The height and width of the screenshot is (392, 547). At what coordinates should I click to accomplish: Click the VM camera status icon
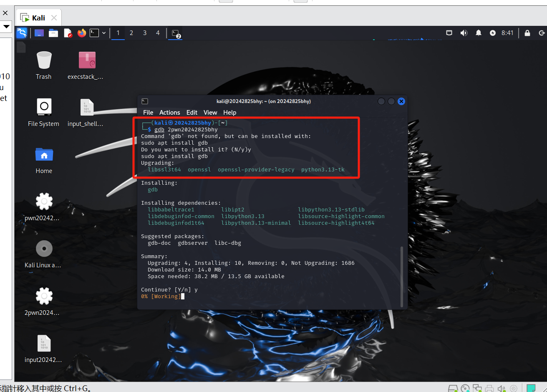514,388
